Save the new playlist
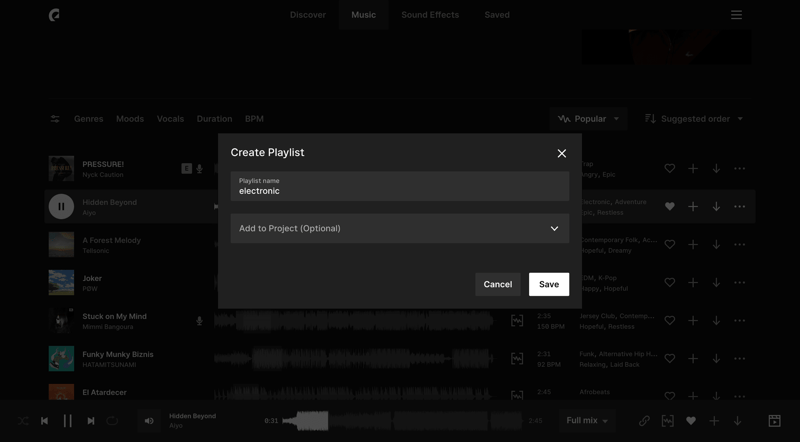800x442 pixels. pos(549,284)
